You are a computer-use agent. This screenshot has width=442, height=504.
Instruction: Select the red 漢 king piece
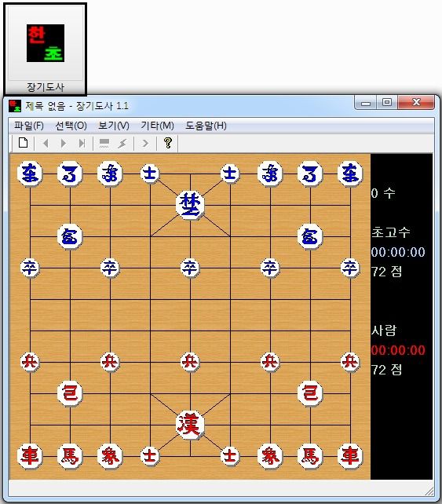click(x=190, y=425)
